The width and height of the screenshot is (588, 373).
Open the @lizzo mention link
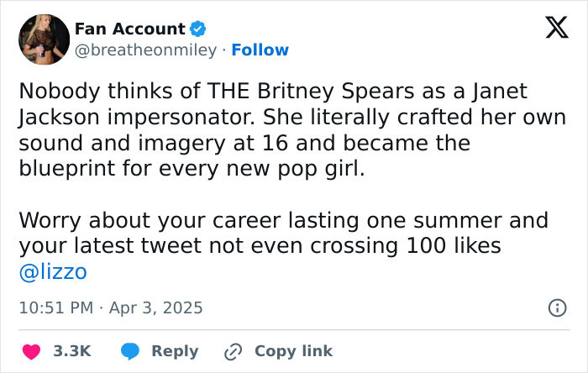point(53,272)
